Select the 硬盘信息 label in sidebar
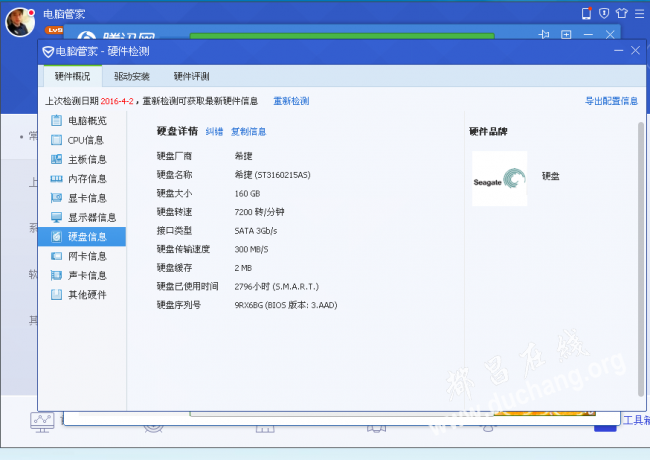650x460 pixels. pyautogui.click(x=87, y=237)
